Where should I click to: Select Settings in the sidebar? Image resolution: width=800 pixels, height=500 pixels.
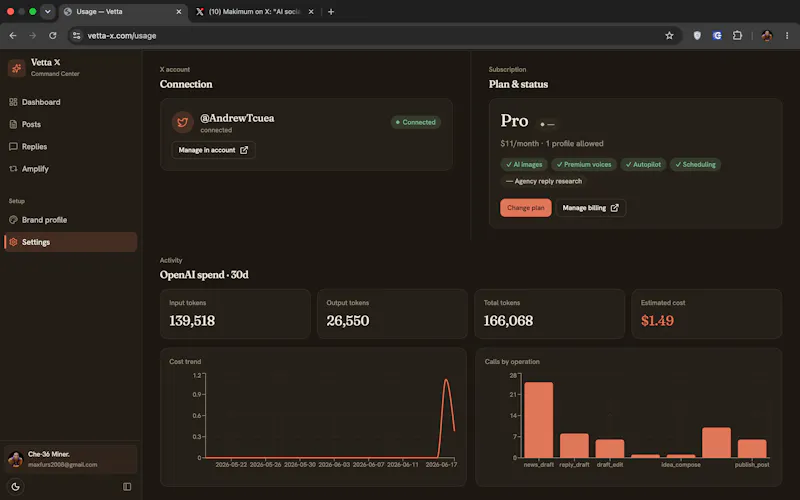[x=70, y=242]
